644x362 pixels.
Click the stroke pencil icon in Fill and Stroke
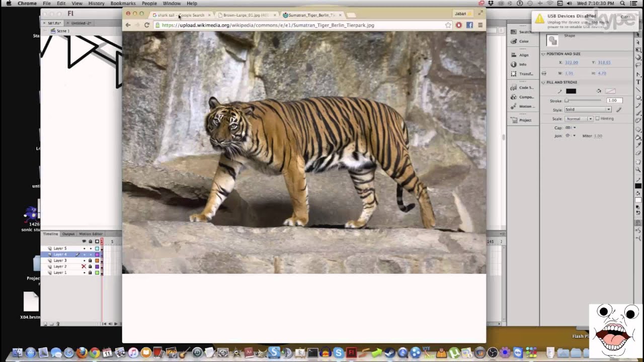pos(559,91)
